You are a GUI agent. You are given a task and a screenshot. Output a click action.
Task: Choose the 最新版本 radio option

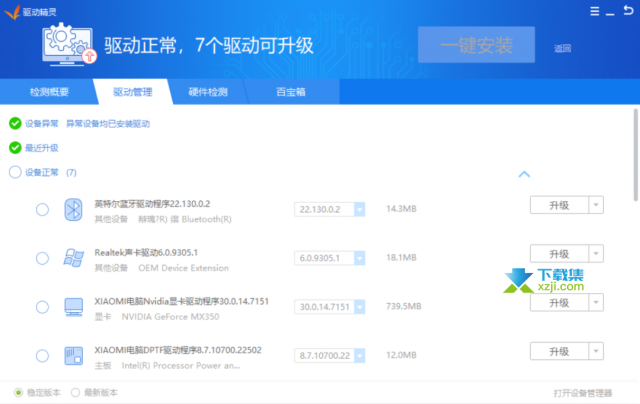coord(75,393)
